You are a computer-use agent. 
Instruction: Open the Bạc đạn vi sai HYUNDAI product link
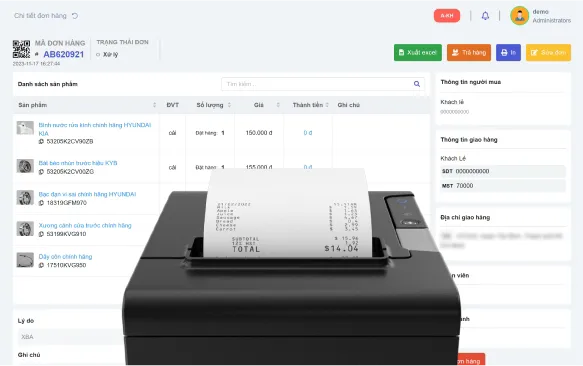coord(87,194)
